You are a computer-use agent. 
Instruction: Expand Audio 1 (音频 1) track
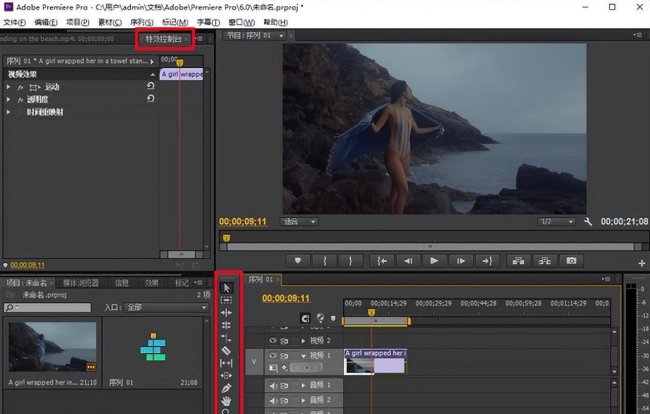coord(303,385)
